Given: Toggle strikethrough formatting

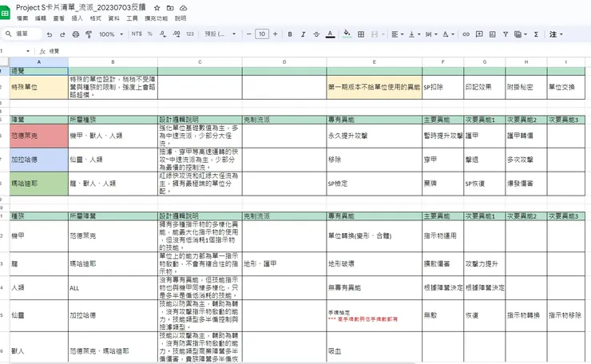Looking at the screenshot, I should (x=316, y=34).
